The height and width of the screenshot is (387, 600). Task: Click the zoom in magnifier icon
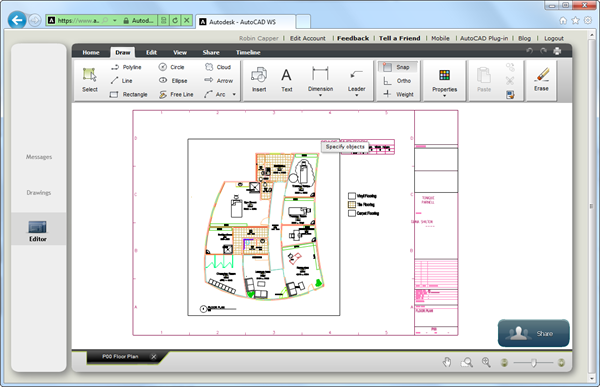[x=486, y=362]
